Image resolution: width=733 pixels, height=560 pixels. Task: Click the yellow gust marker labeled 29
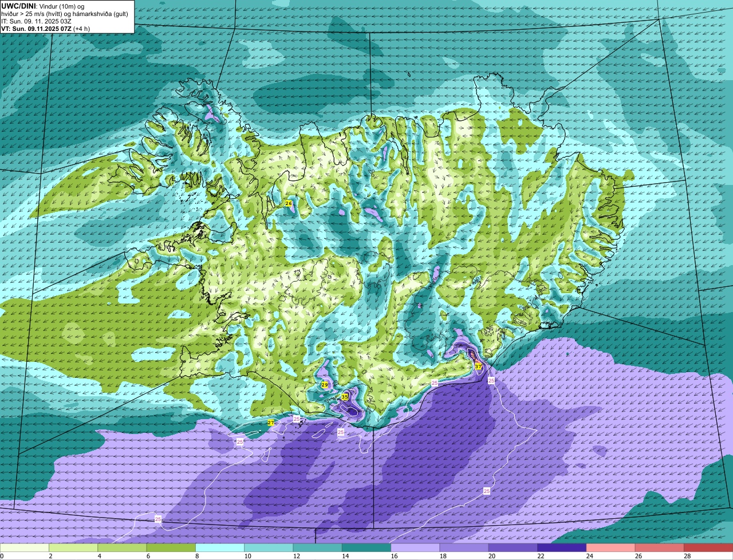pyautogui.click(x=325, y=385)
